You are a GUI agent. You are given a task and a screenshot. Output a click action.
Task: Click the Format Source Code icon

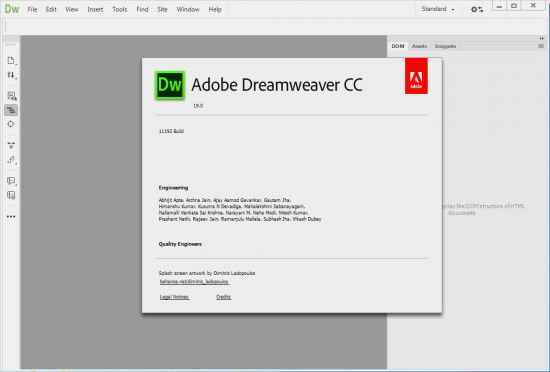[x=11, y=160]
